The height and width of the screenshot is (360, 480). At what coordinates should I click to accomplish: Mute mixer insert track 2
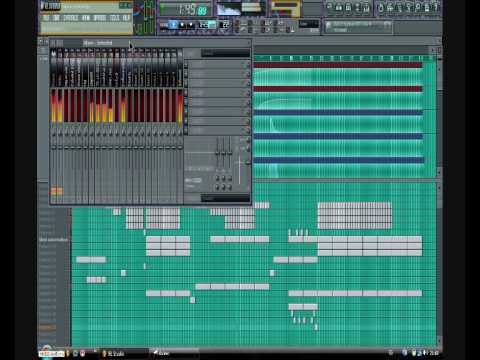point(66,125)
